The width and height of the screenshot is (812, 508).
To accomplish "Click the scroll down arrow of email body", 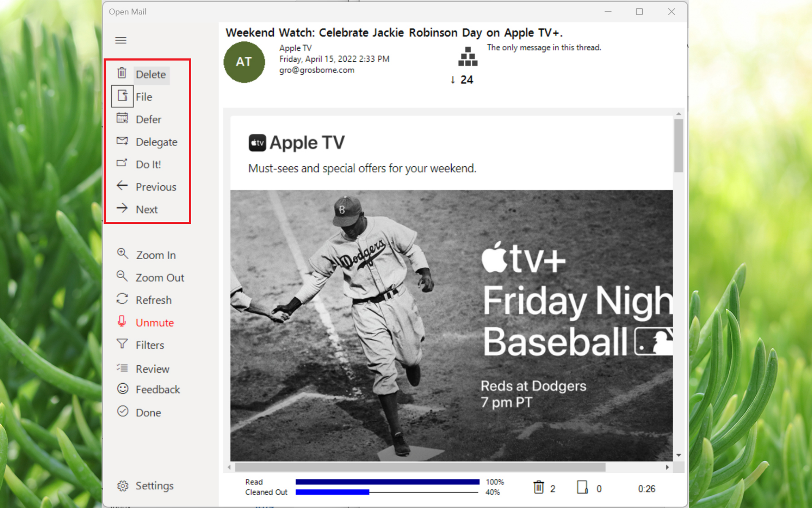I will (x=678, y=456).
